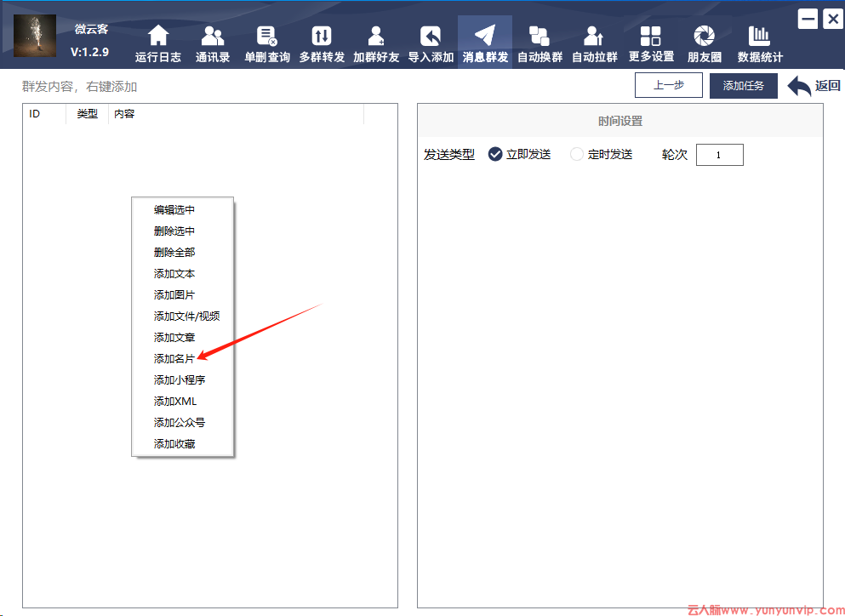Close the 微云客 window
The height and width of the screenshot is (616, 845).
[832, 20]
